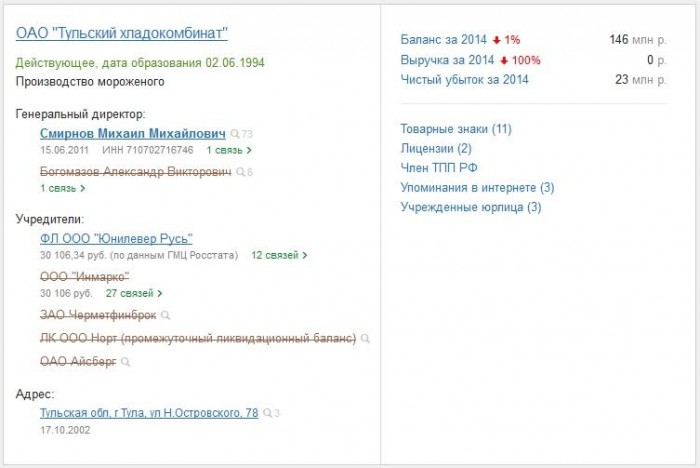Screen dimensions: 700x468
Task: Click search icon next to ОАО Айсберг
Action: tap(125, 362)
